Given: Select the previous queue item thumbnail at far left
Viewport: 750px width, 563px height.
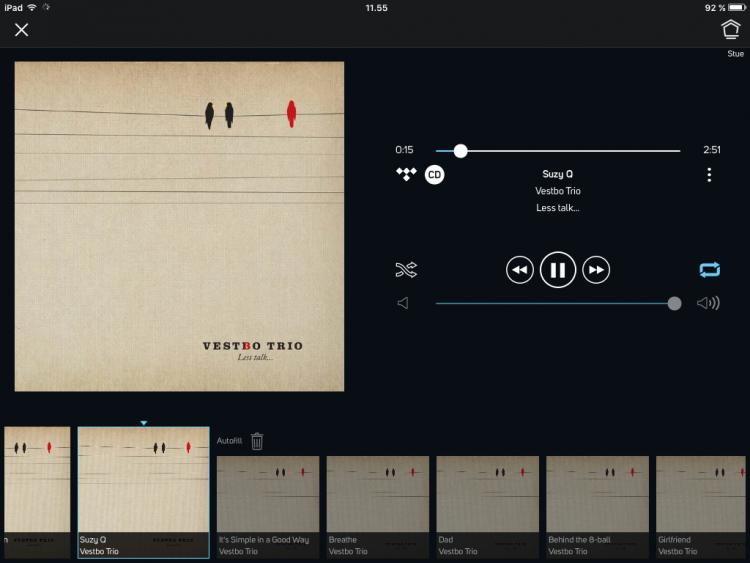Looking at the screenshot, I should pyautogui.click(x=37, y=492).
